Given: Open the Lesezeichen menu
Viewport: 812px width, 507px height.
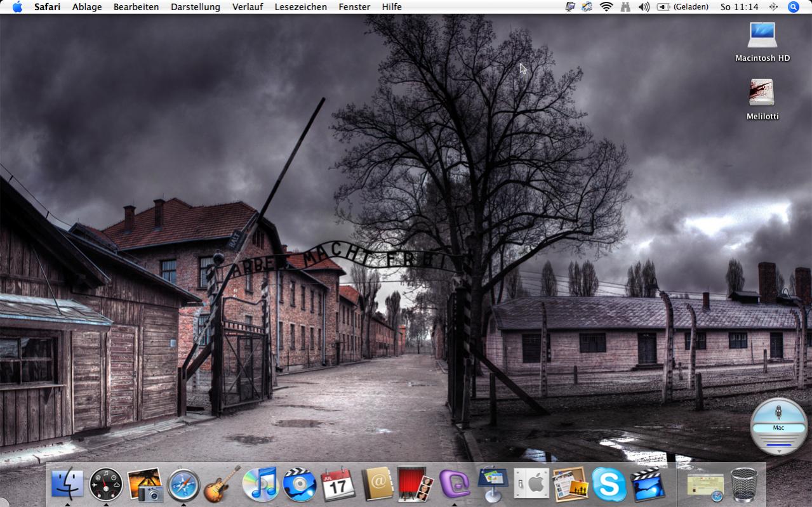Looking at the screenshot, I should click(x=301, y=7).
